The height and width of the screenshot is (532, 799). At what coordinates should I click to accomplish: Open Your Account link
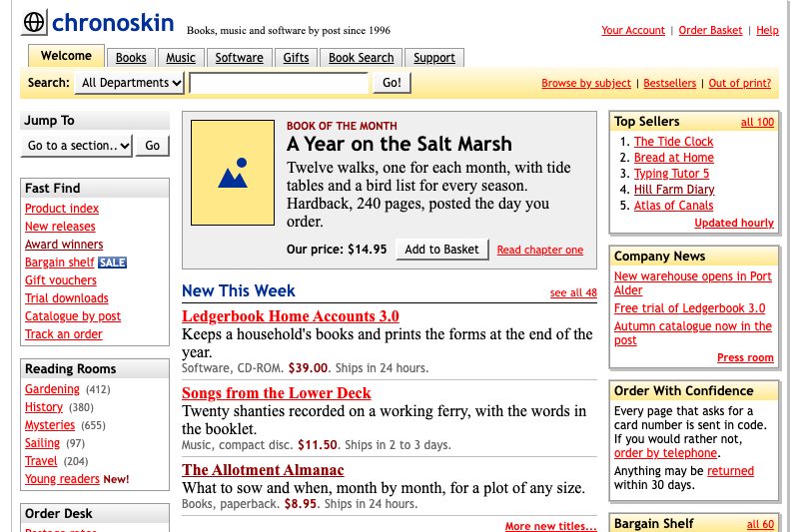(633, 30)
